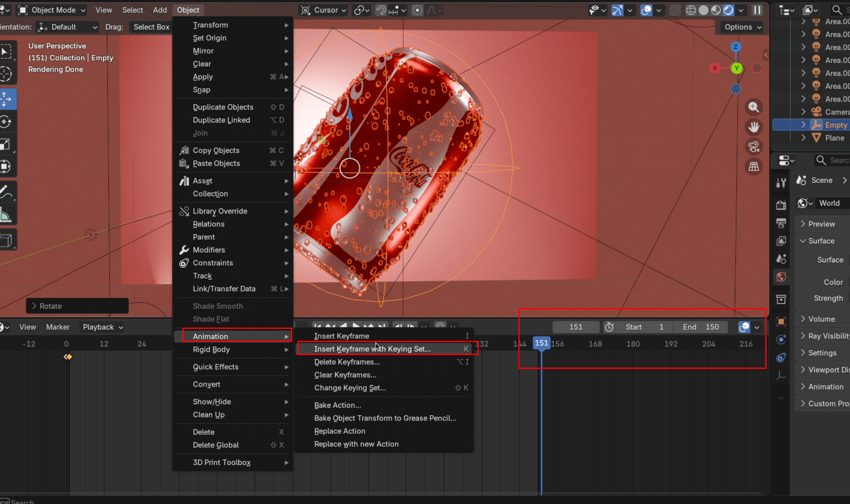Choose the Measure tool
Viewport: 850px width, 504px height.
(x=6, y=215)
